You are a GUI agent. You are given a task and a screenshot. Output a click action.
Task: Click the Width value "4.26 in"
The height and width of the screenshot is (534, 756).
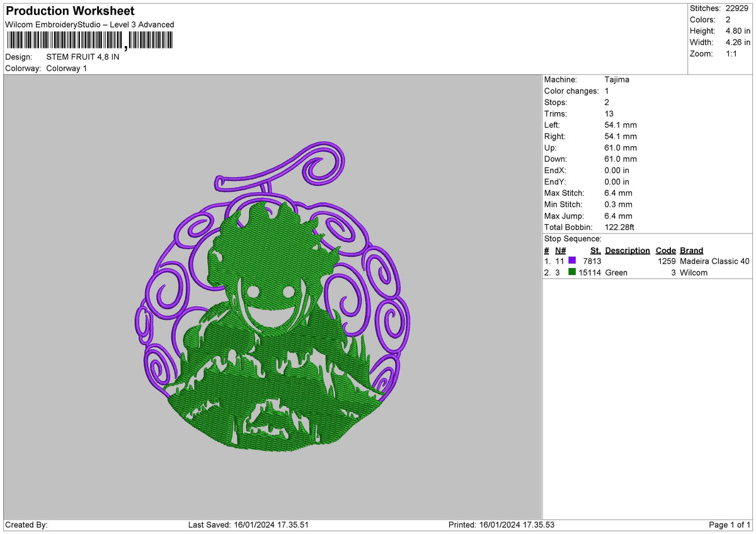click(x=738, y=42)
